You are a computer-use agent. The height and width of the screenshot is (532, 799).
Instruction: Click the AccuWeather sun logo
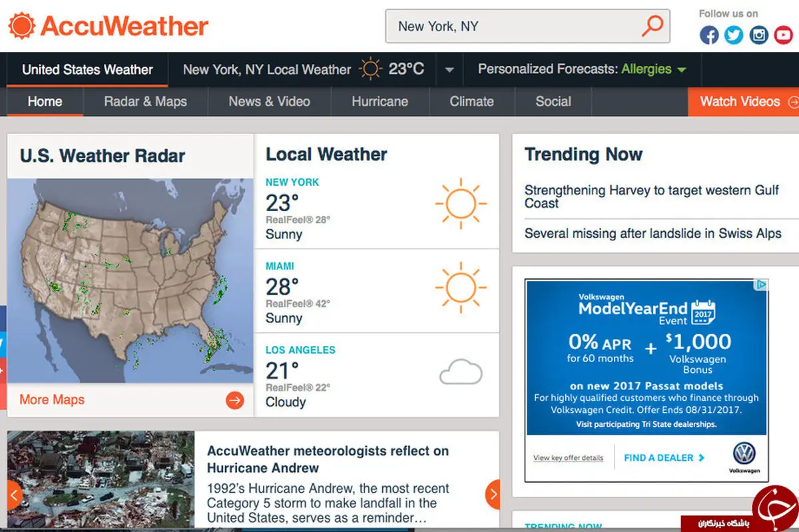[x=21, y=26]
